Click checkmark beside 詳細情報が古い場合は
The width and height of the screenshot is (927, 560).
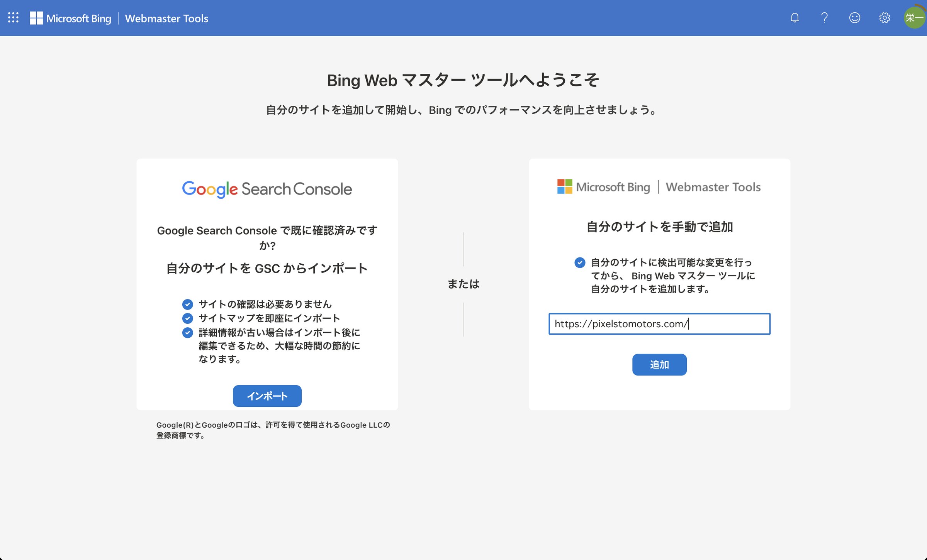[x=187, y=333]
